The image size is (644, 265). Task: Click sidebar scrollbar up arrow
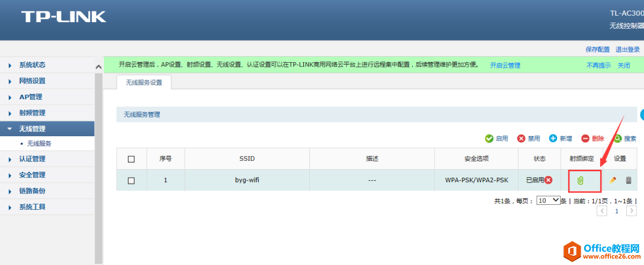[98, 67]
